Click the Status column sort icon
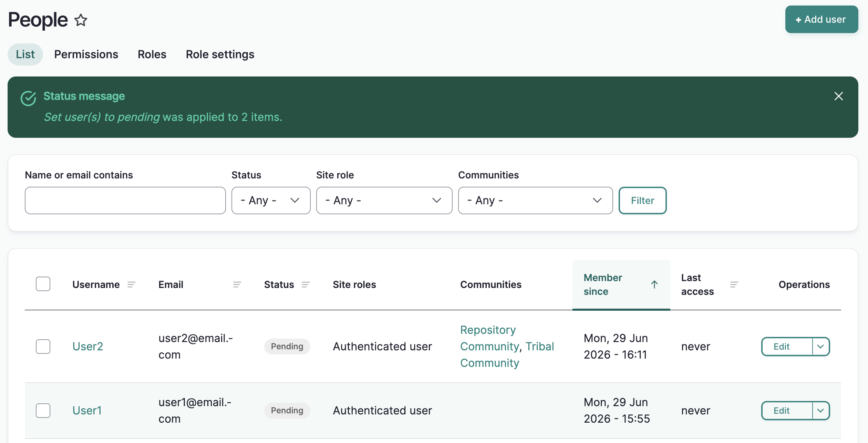The height and width of the screenshot is (443, 868). click(306, 285)
